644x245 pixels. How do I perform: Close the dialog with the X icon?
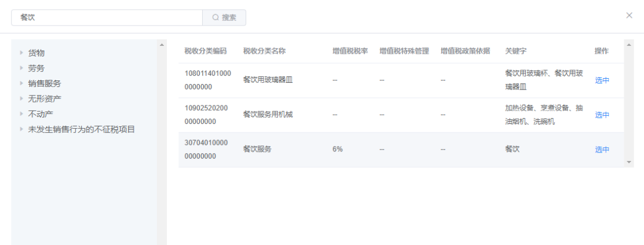click(629, 15)
